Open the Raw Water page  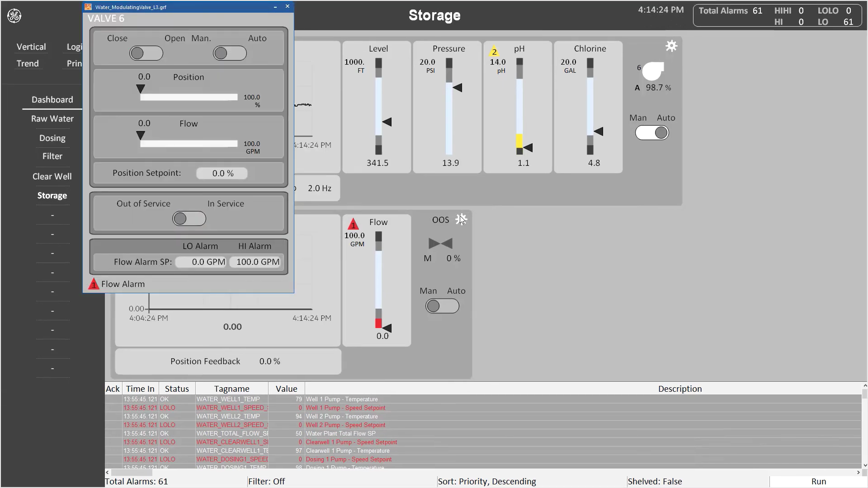click(x=52, y=119)
